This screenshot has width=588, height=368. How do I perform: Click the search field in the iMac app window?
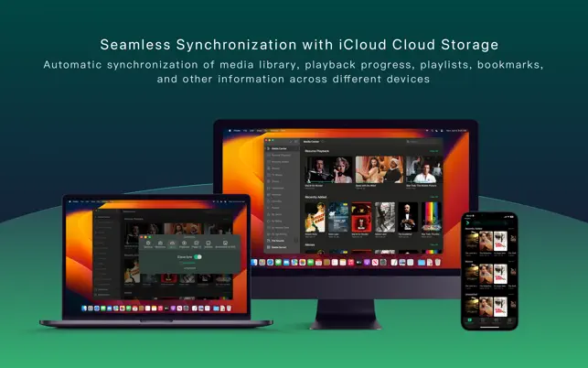tap(423, 142)
